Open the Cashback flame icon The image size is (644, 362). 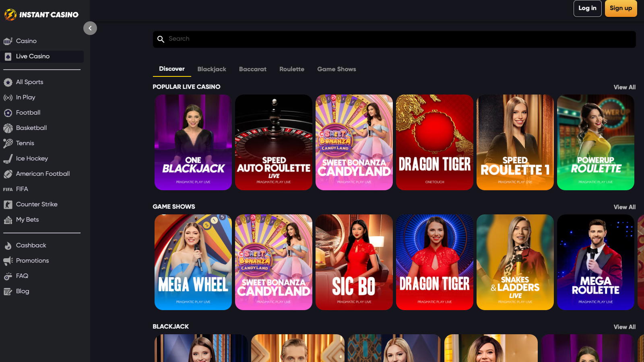tap(8, 246)
